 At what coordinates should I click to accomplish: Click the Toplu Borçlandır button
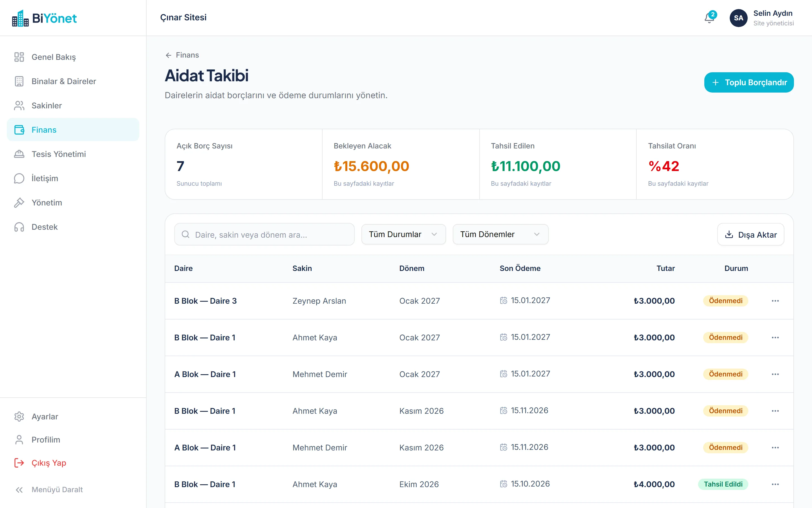tap(749, 82)
